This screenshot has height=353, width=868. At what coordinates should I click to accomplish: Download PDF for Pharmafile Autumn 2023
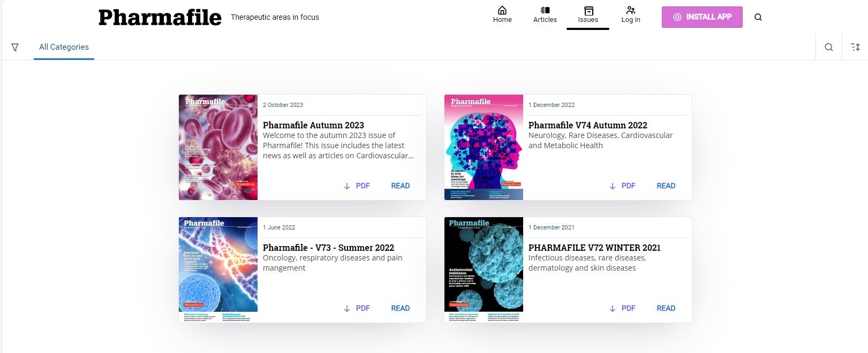pyautogui.click(x=357, y=186)
